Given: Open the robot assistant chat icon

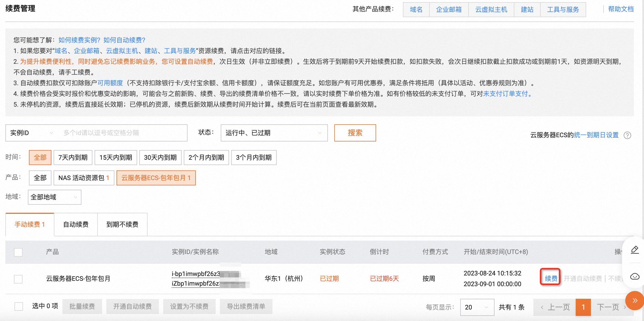Looking at the screenshot, I should [635, 277].
